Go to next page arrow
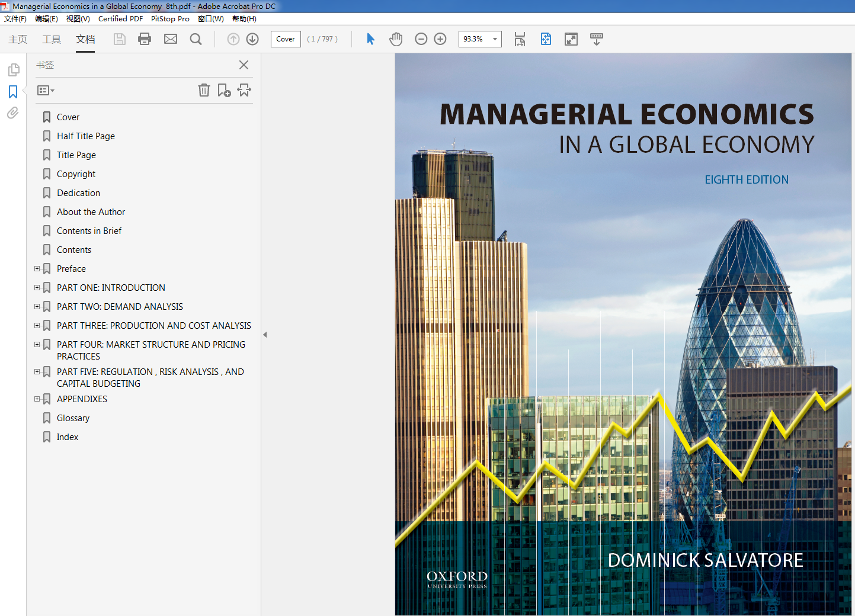This screenshot has width=855, height=616. tap(252, 39)
